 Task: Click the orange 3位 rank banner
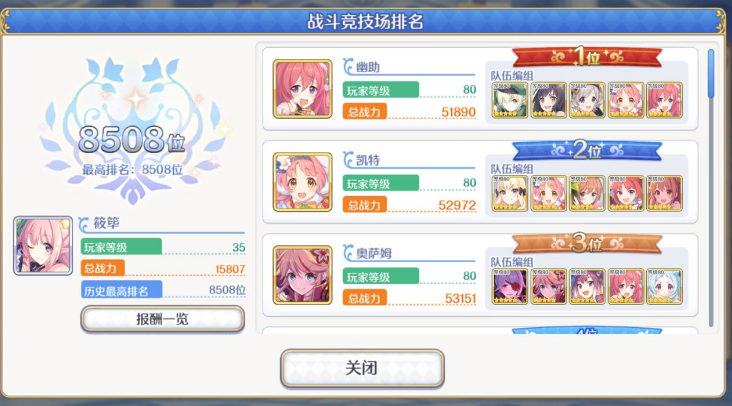tap(587, 244)
